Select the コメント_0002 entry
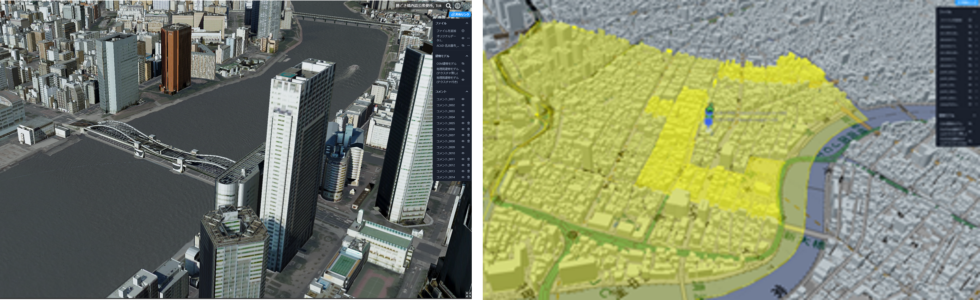980x300 pixels. [446, 105]
